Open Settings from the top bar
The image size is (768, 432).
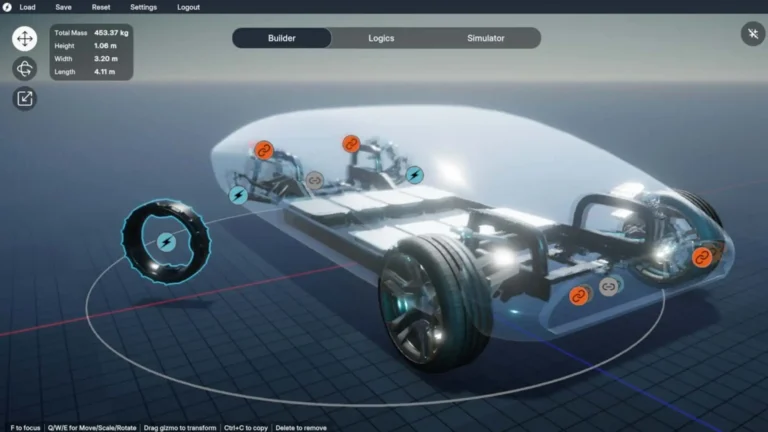tap(143, 7)
